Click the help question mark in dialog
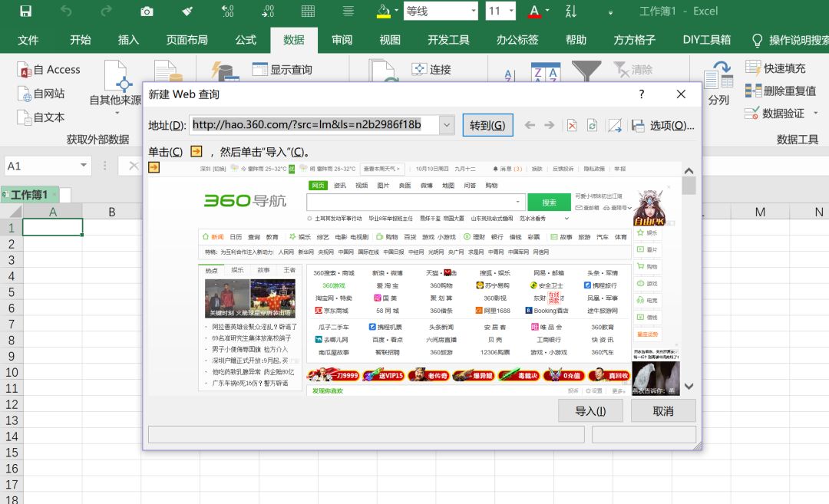Viewport: 829px width, 504px height. coord(641,94)
